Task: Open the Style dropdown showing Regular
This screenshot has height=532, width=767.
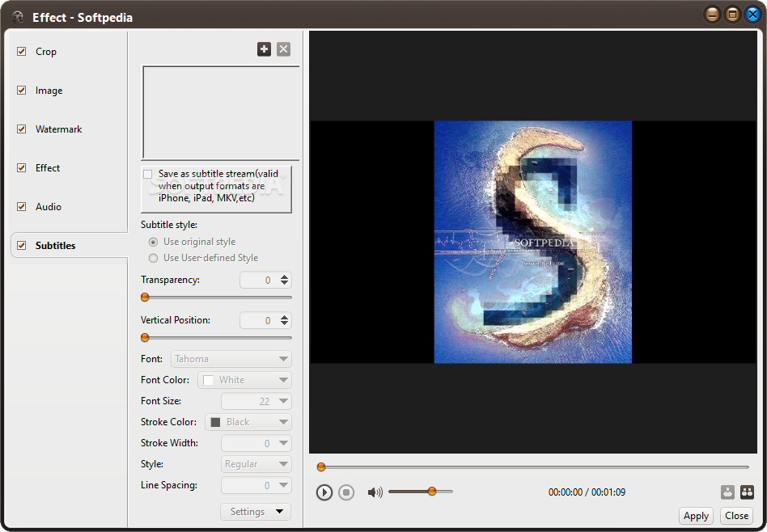Action: [256, 464]
